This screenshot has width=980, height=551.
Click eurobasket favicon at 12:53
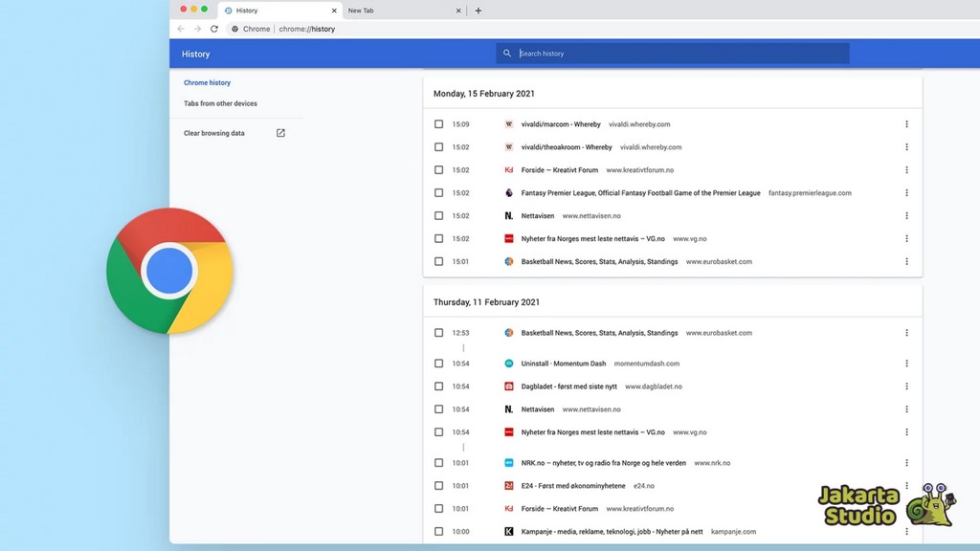(509, 333)
